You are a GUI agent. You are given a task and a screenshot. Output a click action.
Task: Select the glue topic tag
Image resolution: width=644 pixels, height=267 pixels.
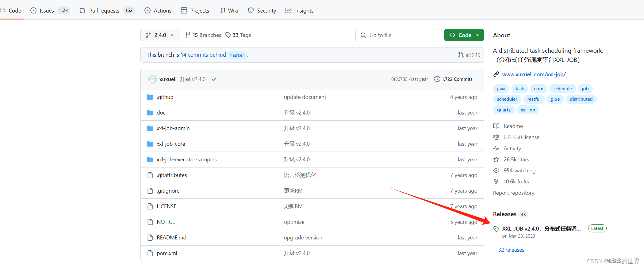point(555,99)
